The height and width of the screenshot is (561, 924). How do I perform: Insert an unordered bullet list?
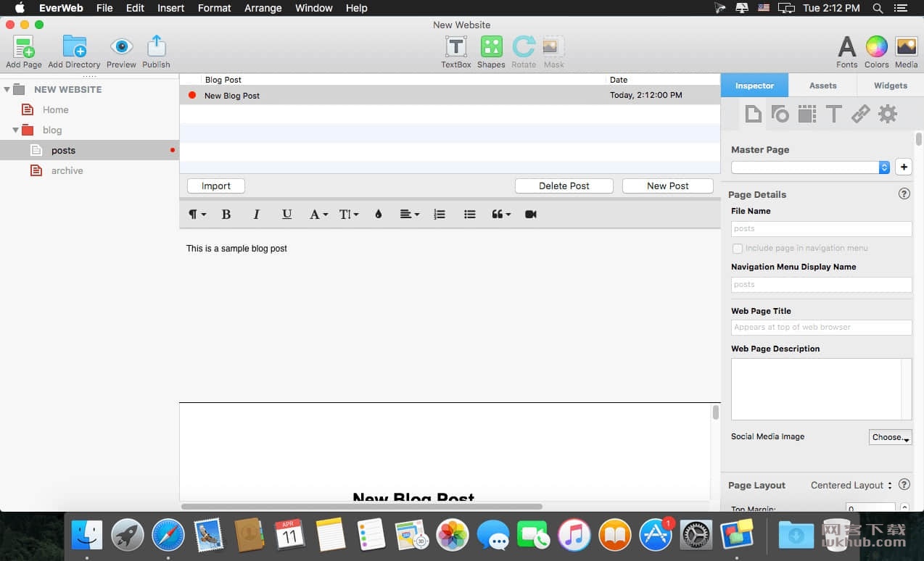[x=470, y=215]
